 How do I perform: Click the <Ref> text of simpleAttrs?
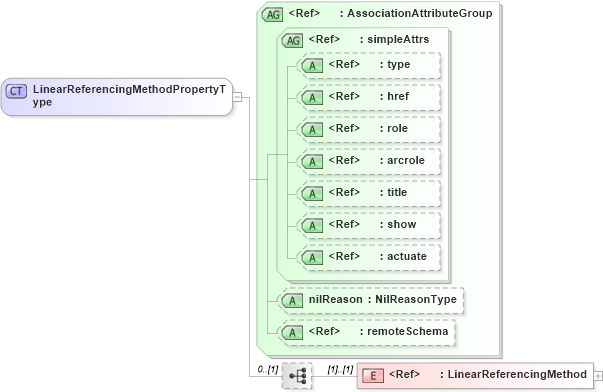pyautogui.click(x=324, y=39)
